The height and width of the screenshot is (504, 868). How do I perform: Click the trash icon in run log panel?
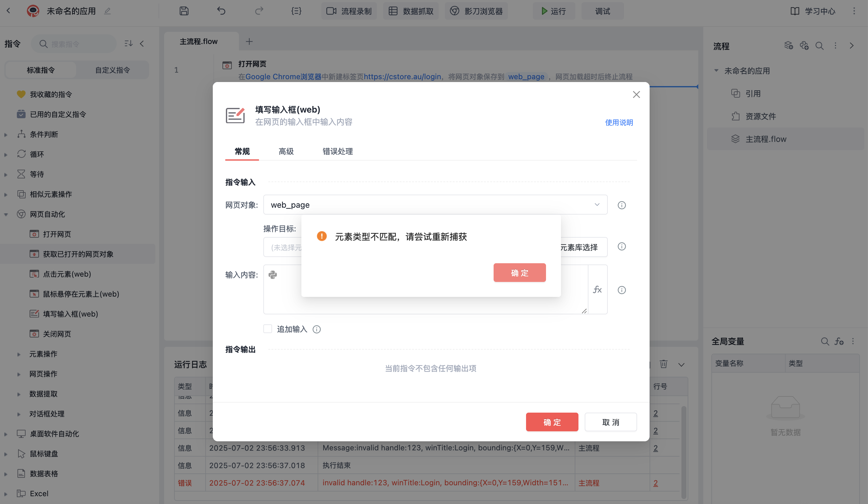coord(663,364)
